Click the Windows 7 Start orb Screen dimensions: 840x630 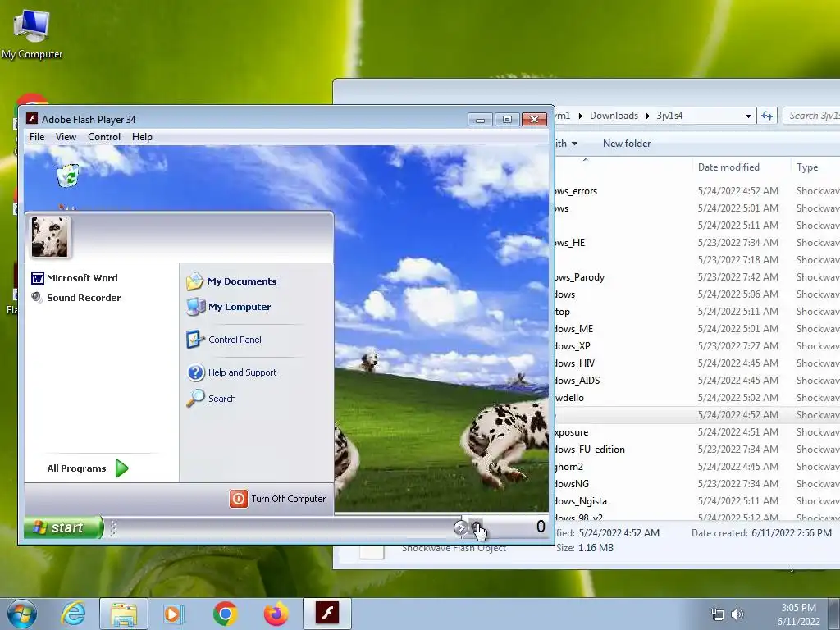pyautogui.click(x=22, y=614)
